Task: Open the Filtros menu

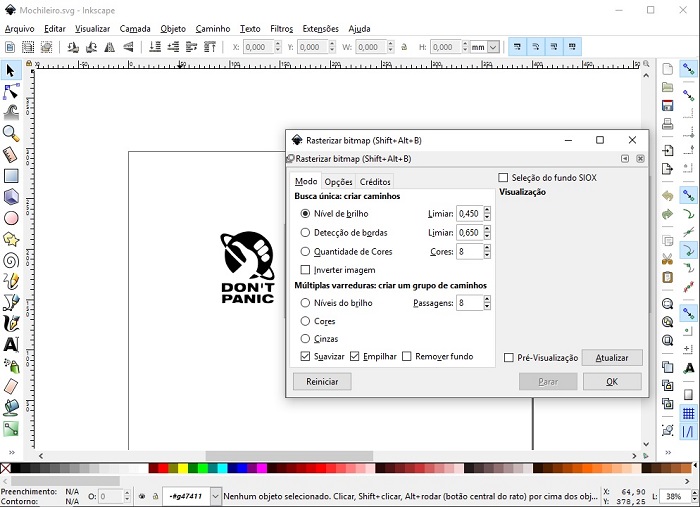Action: point(282,29)
